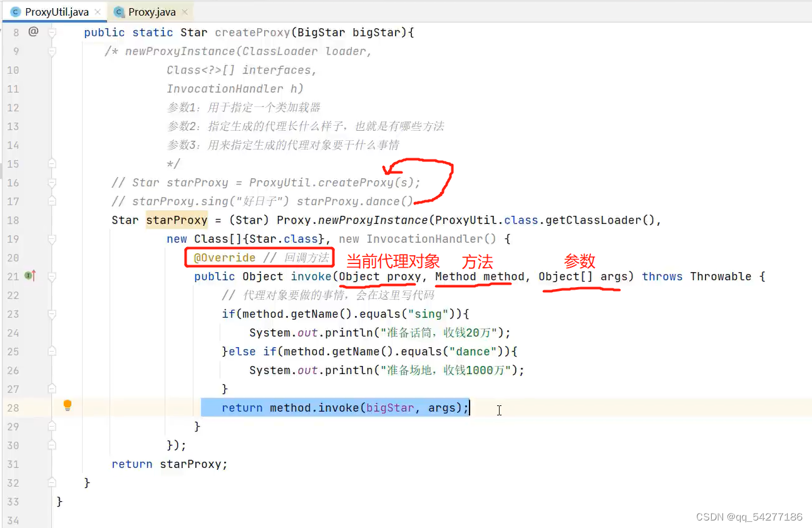
Task: Click the fold end marker on line 15
Action: click(x=52, y=163)
